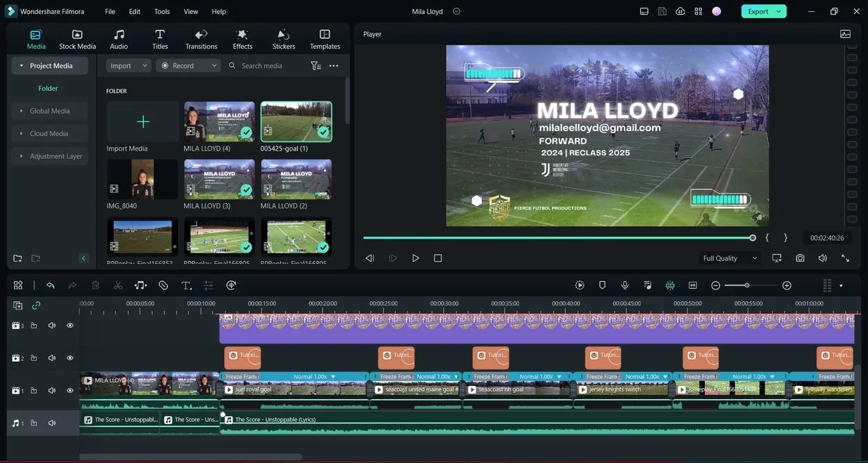Stop playback in the Player

coord(437,258)
